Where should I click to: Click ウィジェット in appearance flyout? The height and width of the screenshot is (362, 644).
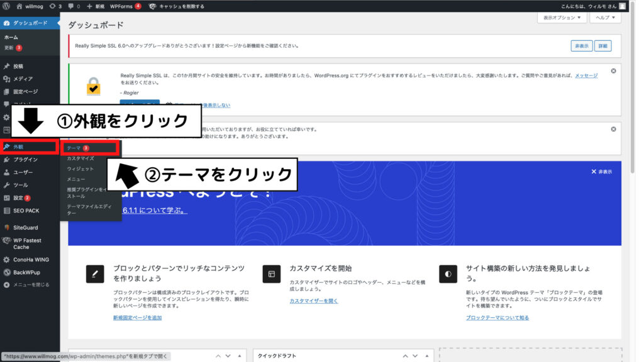(80, 168)
